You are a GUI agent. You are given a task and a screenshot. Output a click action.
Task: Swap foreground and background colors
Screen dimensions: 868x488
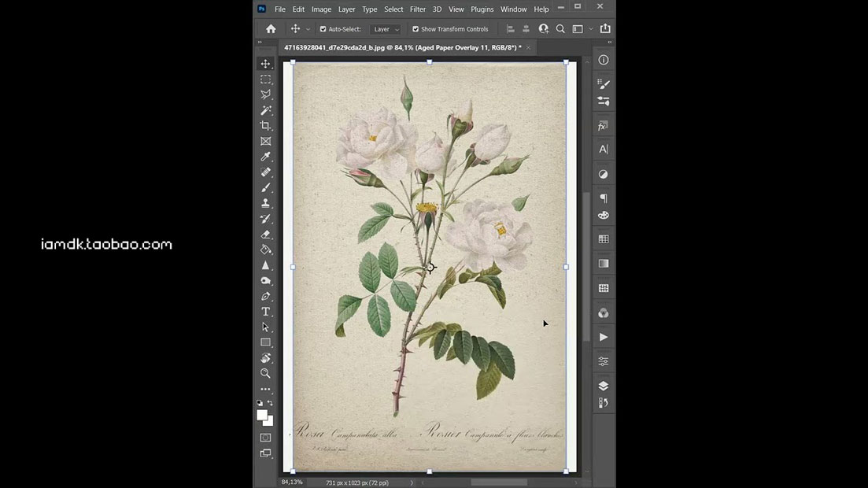(270, 403)
